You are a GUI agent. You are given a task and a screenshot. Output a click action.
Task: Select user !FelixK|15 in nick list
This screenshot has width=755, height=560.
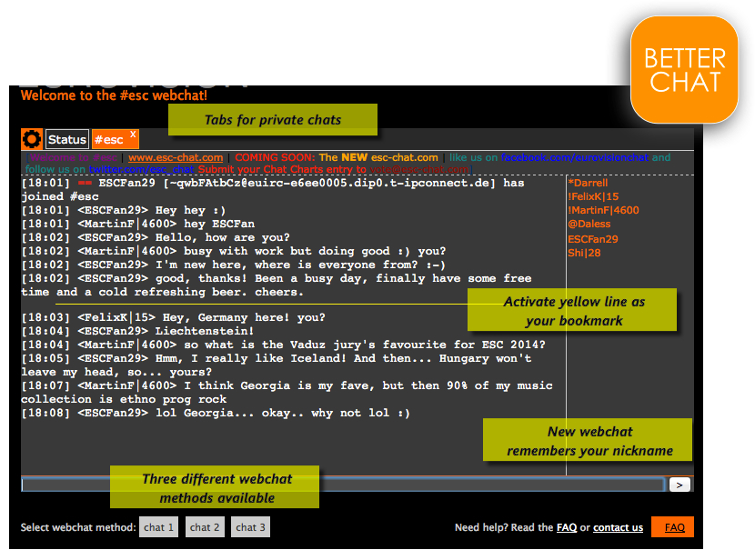[593, 196]
